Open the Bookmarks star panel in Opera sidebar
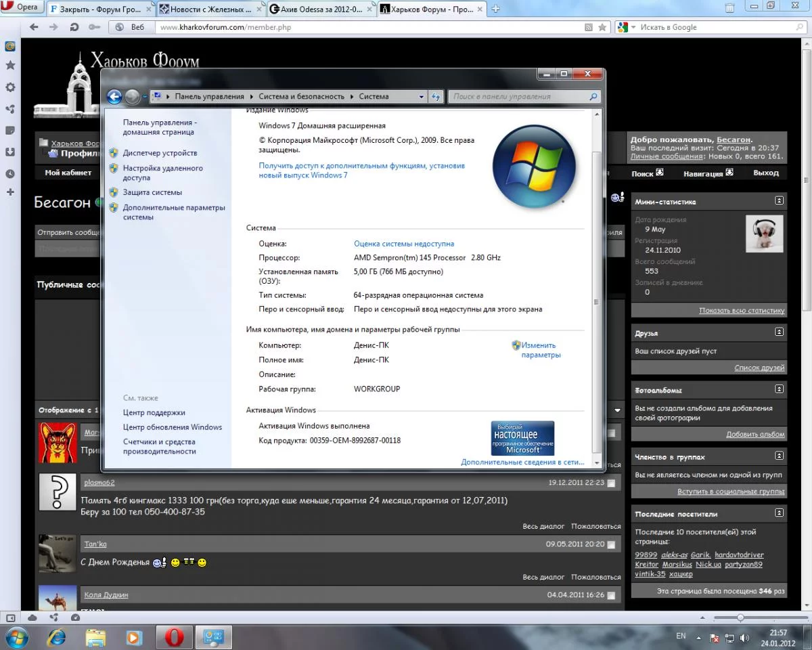 (x=10, y=66)
